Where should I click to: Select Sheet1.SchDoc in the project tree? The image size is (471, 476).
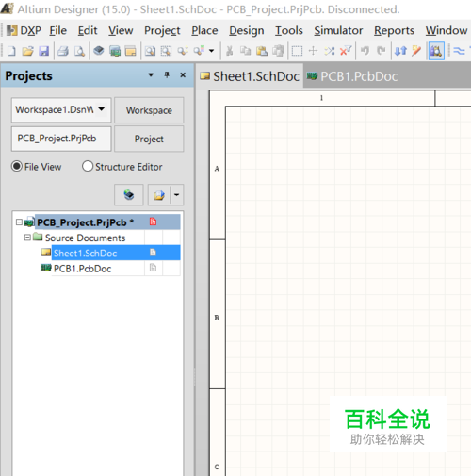pos(116,253)
